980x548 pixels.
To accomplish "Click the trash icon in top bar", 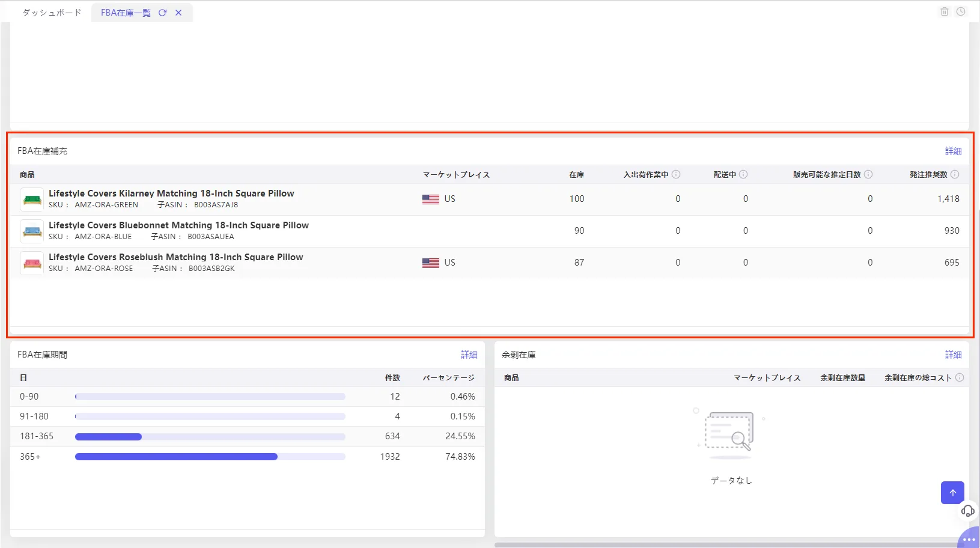I will pyautogui.click(x=945, y=12).
